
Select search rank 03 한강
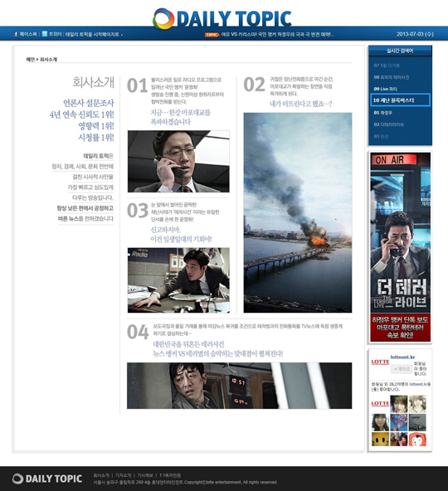(x=381, y=136)
